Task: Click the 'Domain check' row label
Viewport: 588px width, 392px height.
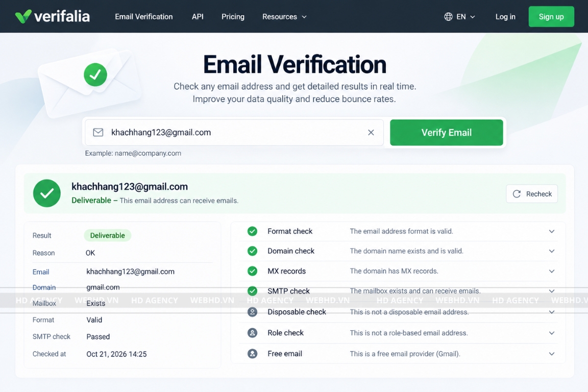Action: pos(291,251)
